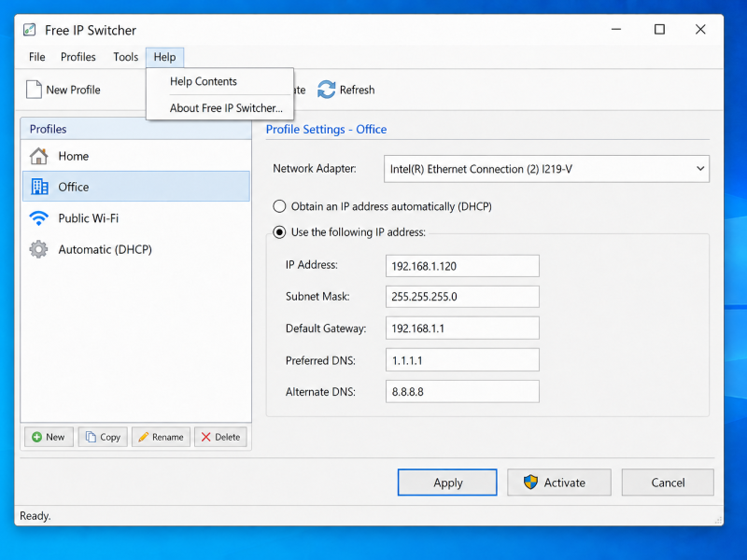
Task: Select the Automatic (DHCP) profile
Action: [x=136, y=249]
